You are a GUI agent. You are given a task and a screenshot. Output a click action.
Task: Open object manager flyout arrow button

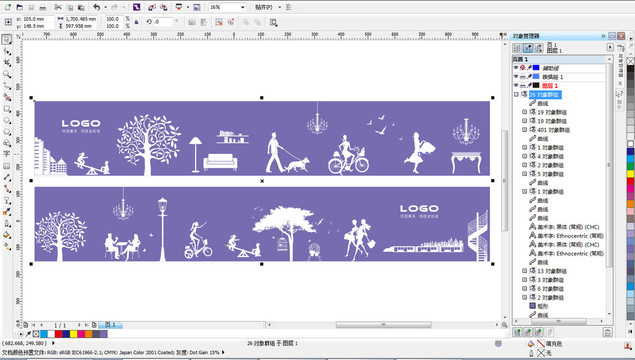[610, 47]
